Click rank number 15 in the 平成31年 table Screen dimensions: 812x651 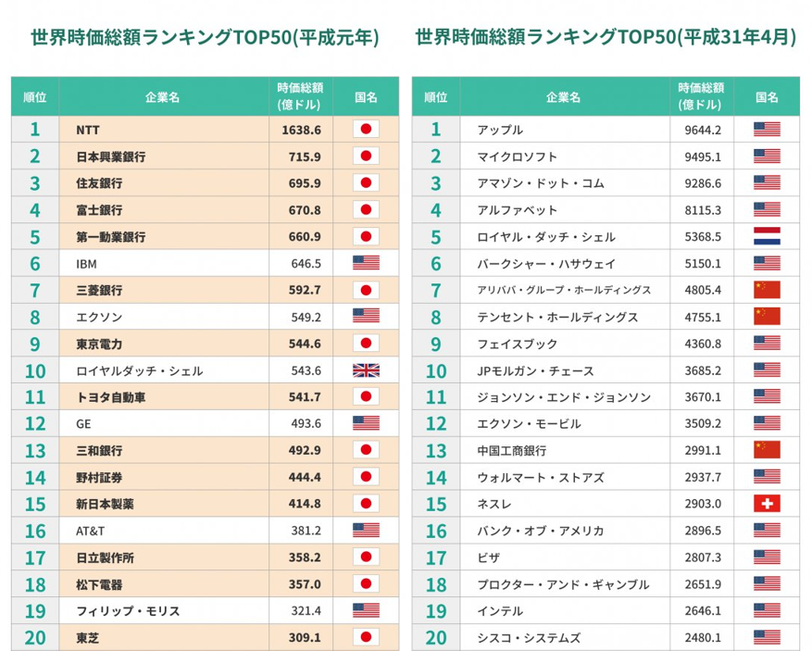point(436,505)
